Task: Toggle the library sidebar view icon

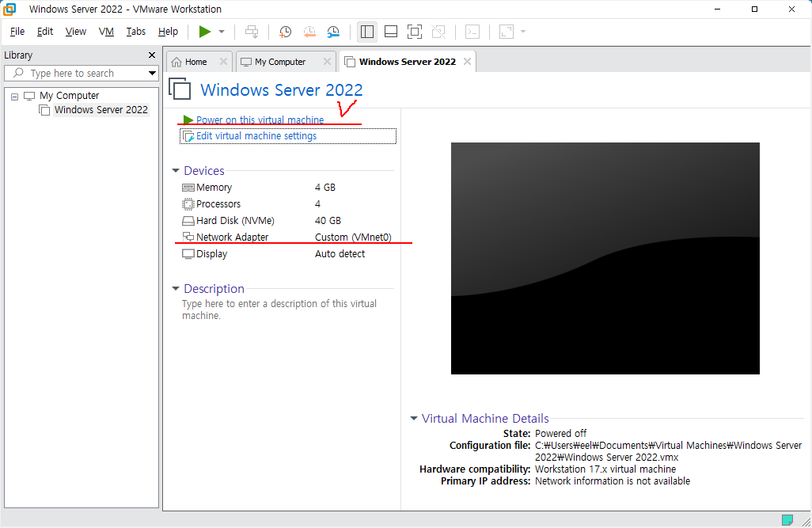Action: point(367,32)
